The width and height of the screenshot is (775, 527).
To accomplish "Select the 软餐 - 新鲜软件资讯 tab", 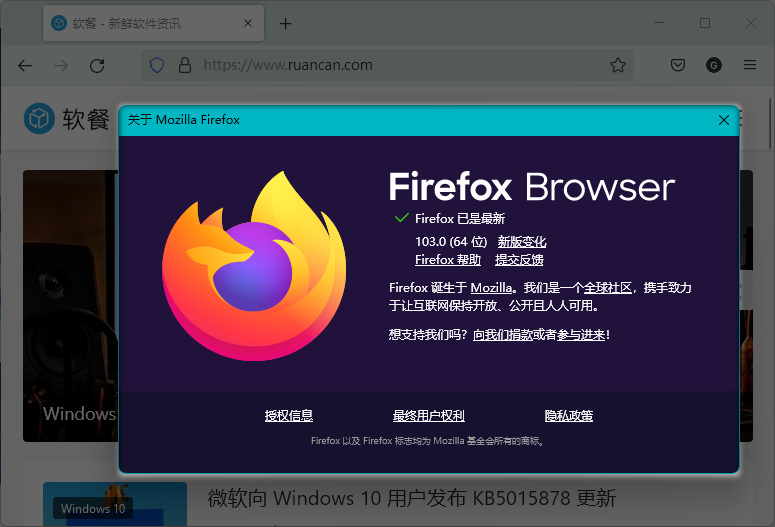I will 140,23.
